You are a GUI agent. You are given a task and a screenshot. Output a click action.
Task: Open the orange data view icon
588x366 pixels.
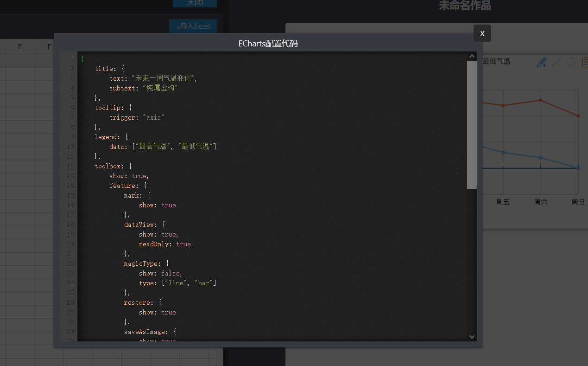click(x=585, y=62)
